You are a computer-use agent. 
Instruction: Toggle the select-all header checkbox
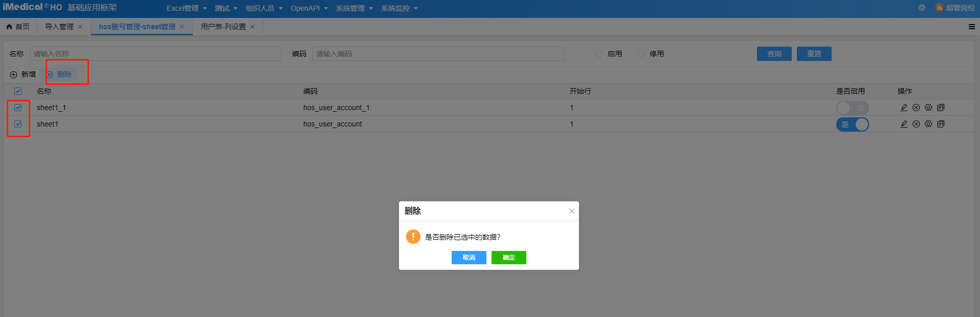click(x=18, y=91)
